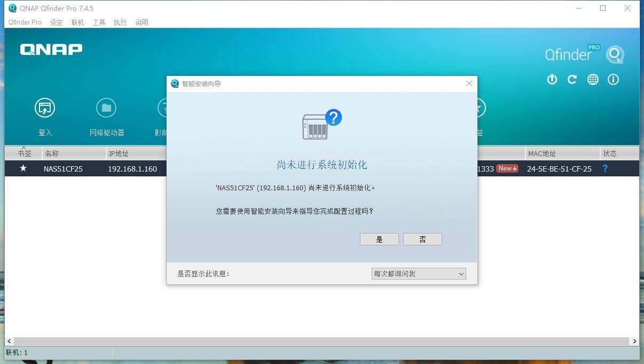Click the refresh icon to rescan for NAS devices
Screen dimensions: 644x364
[572, 79]
